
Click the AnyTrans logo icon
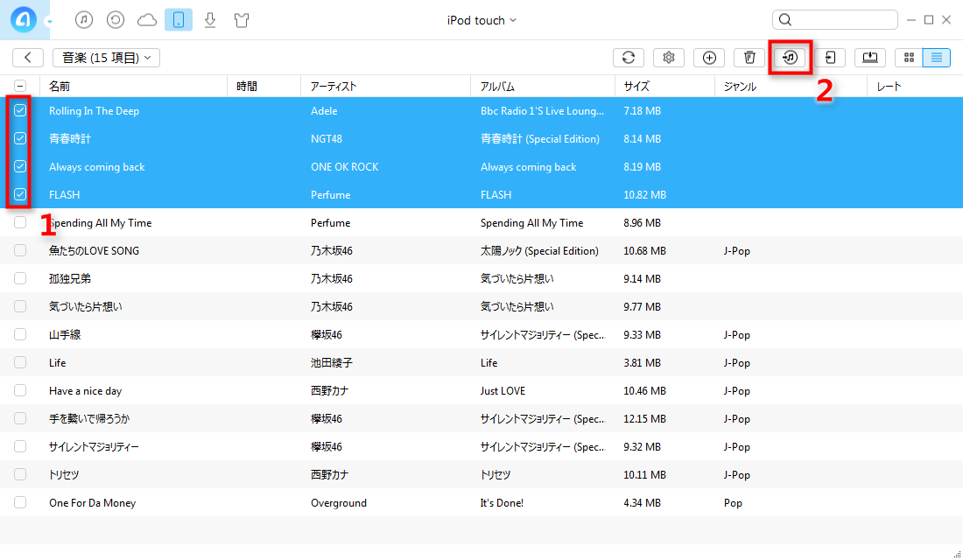(x=23, y=19)
